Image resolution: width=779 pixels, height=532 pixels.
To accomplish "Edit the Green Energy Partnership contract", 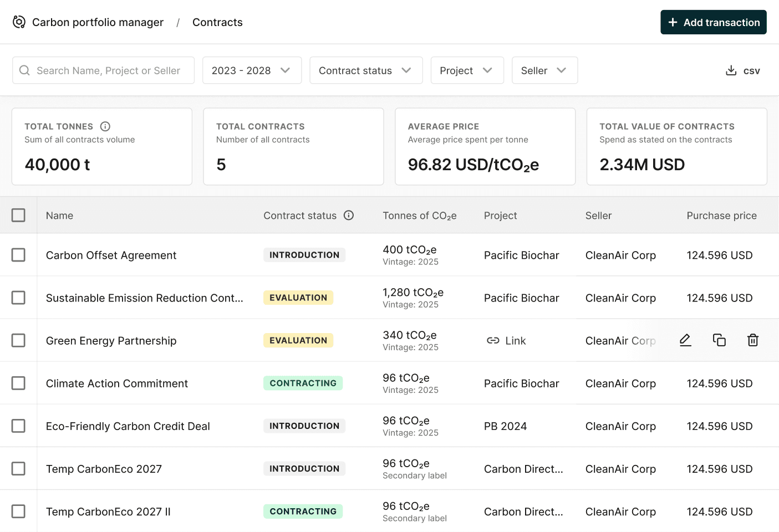I will [x=685, y=340].
